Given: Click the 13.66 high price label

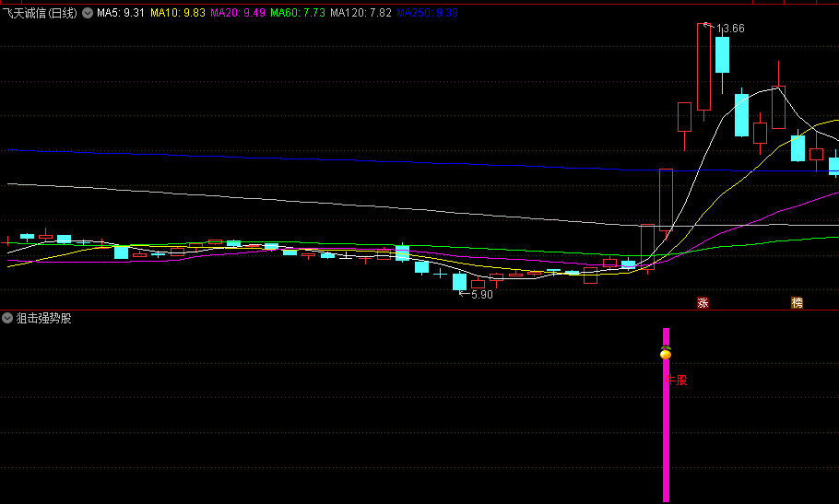Looking at the screenshot, I should click(x=730, y=29).
